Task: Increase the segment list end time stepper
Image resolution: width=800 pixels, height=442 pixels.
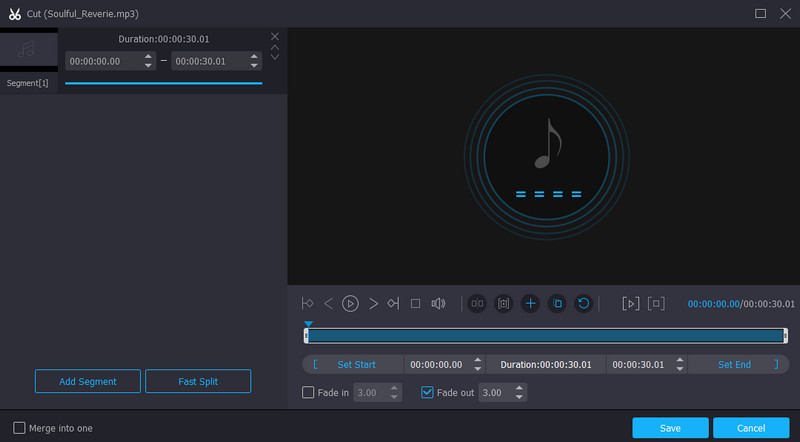Action: (x=255, y=57)
